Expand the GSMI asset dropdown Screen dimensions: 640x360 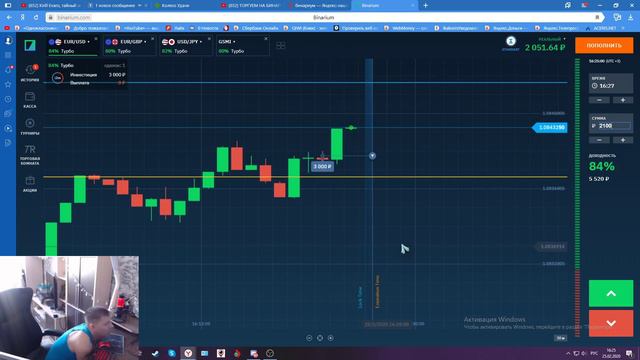tap(234, 42)
